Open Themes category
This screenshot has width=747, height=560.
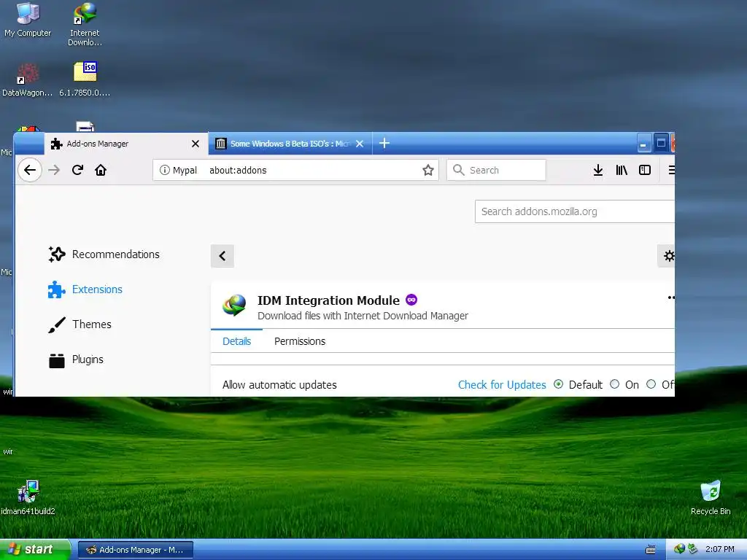(80, 324)
